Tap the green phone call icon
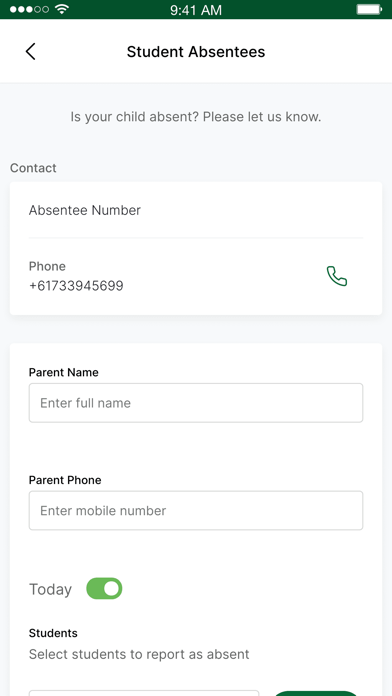 [337, 276]
